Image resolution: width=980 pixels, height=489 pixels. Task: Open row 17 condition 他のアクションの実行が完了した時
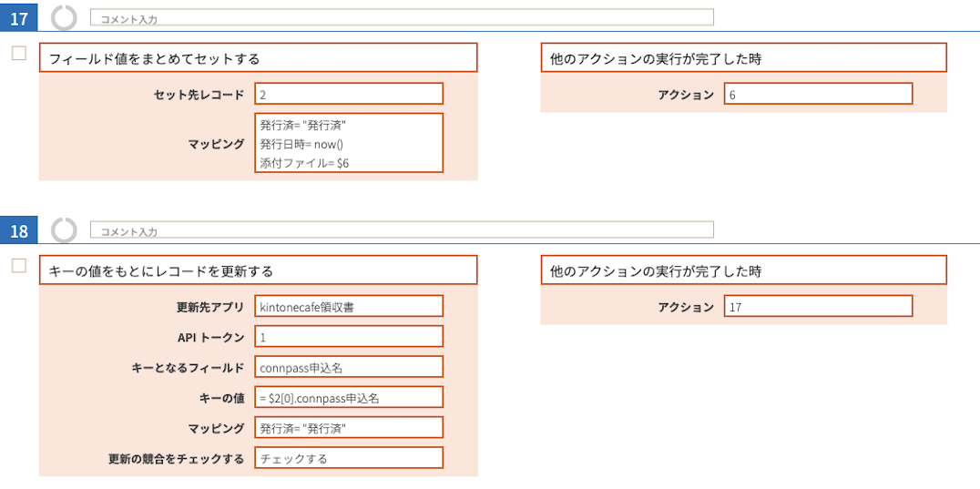pos(744,57)
